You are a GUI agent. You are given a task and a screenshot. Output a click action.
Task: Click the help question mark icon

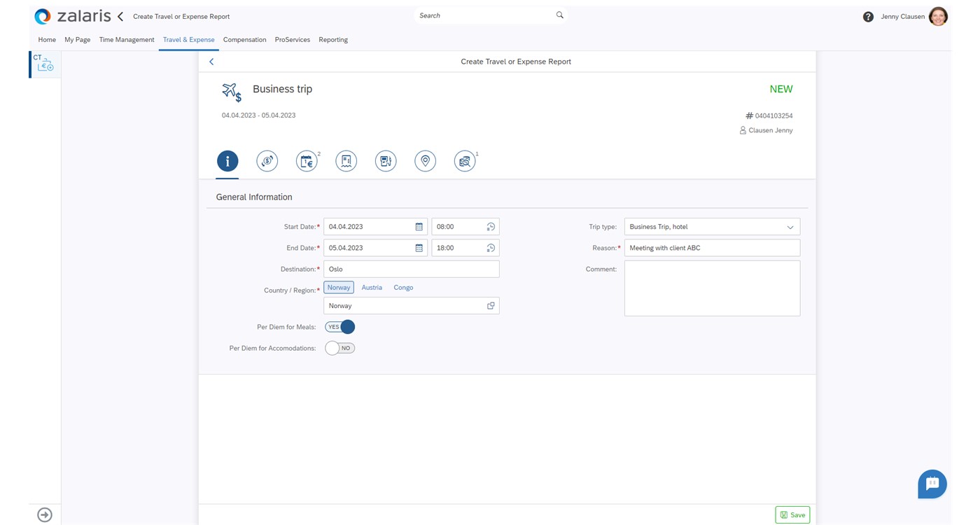pyautogui.click(x=868, y=17)
